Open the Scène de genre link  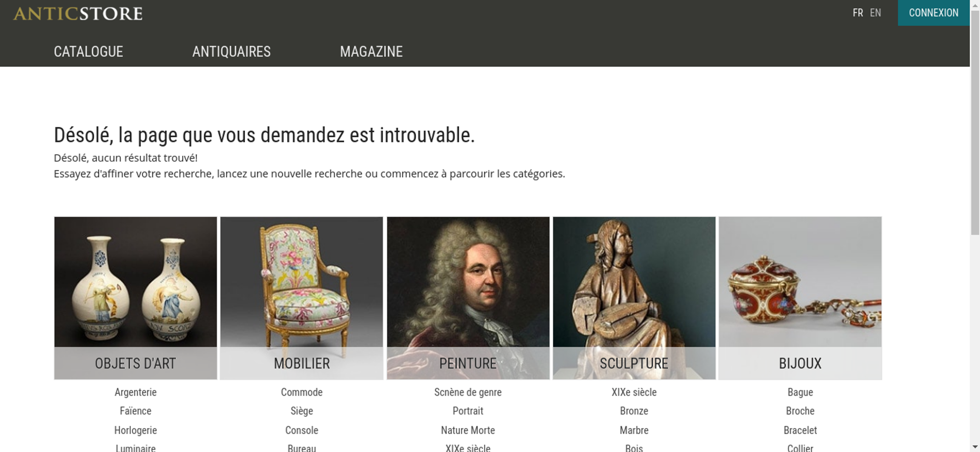coord(468,392)
